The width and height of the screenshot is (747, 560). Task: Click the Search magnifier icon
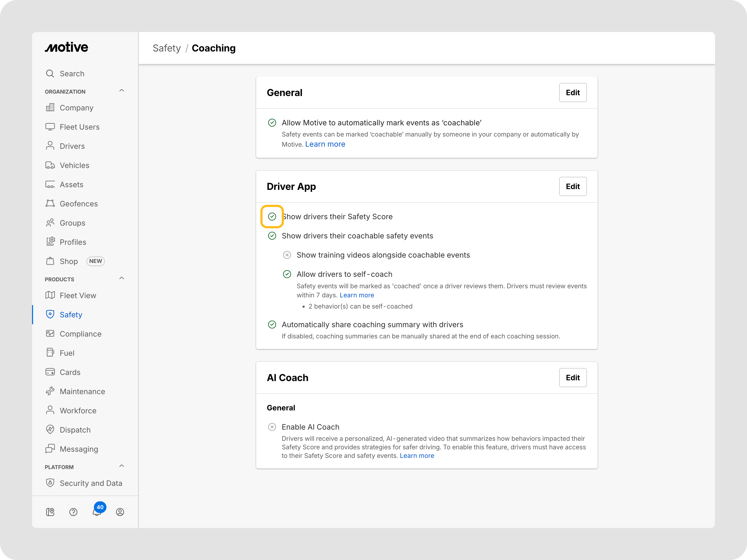50,74
